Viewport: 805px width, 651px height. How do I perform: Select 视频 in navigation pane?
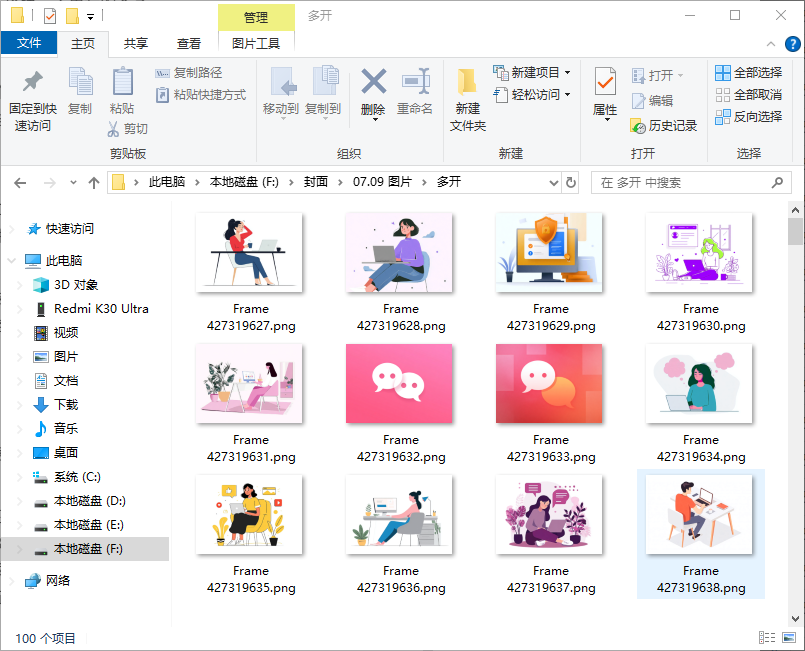pos(66,333)
